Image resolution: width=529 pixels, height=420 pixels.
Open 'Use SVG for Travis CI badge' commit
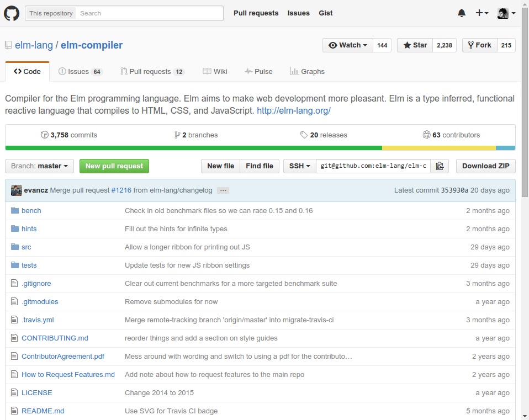point(171,411)
